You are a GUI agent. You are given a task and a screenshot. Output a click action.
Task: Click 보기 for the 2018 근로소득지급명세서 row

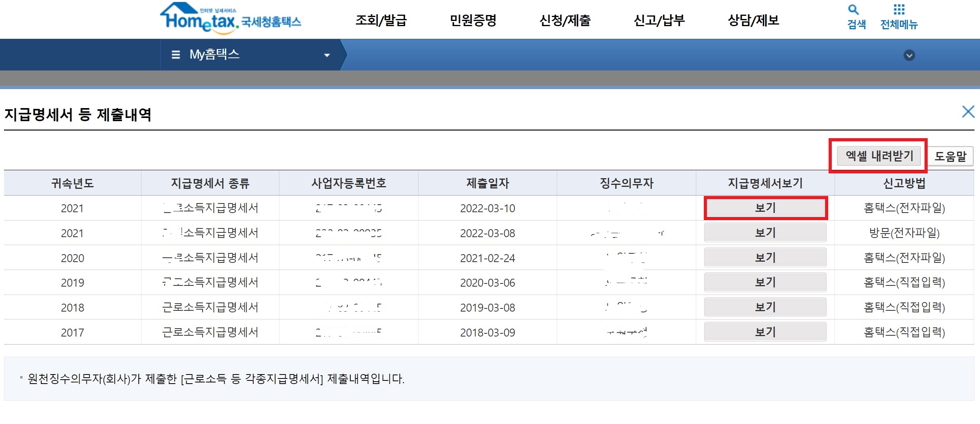(764, 307)
